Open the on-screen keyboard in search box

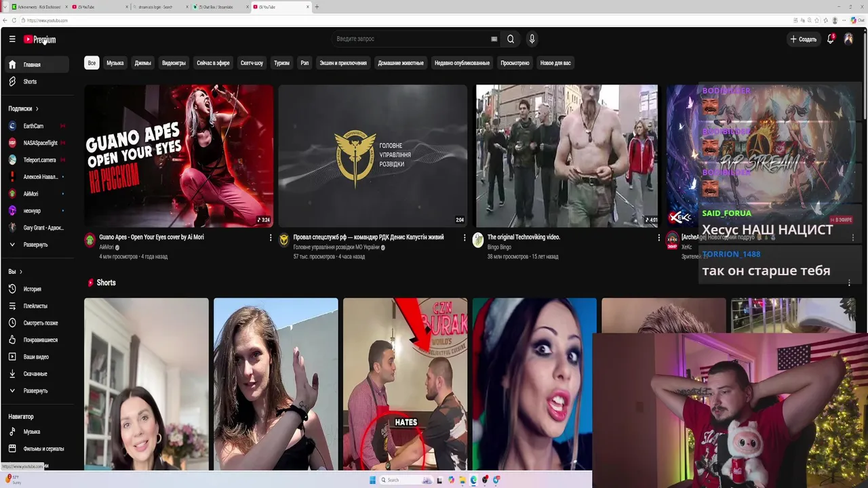click(x=494, y=39)
